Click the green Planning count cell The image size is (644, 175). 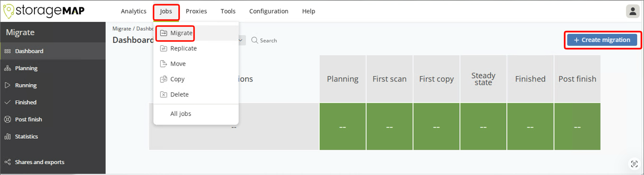point(342,127)
